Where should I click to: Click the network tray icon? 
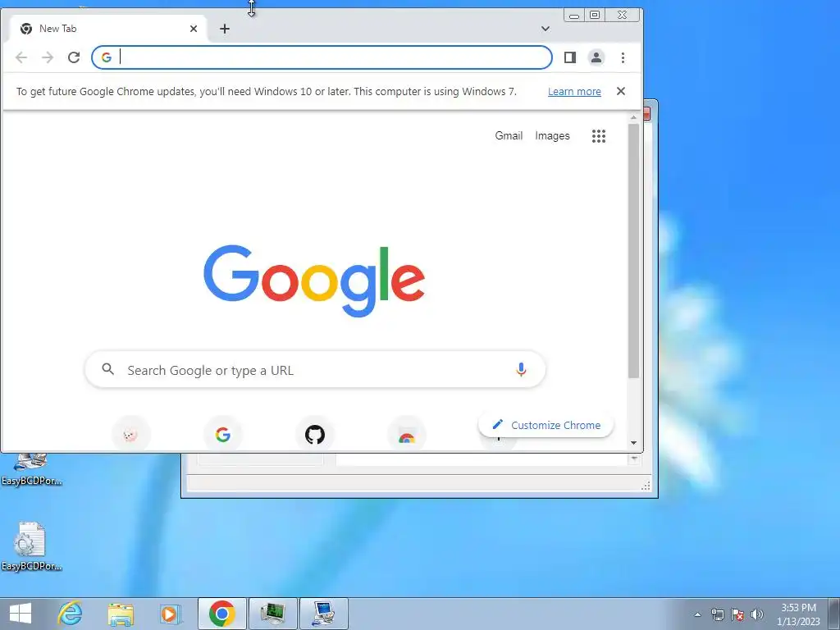pyautogui.click(x=717, y=614)
